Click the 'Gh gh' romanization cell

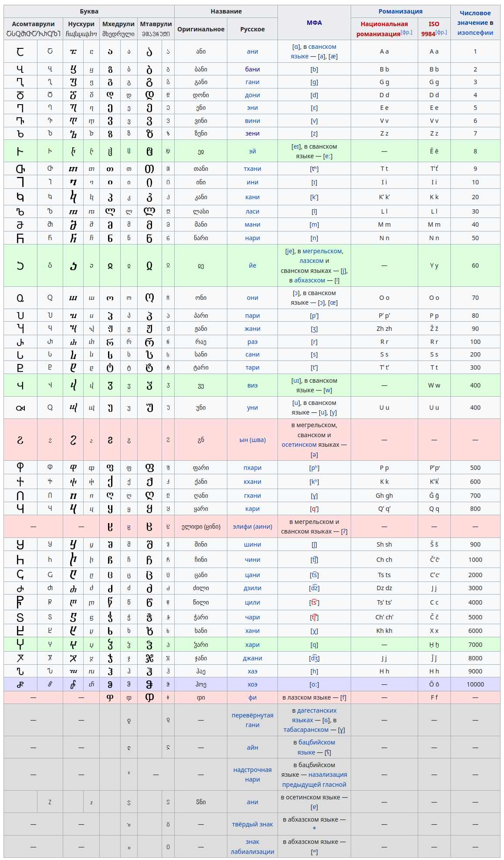(x=384, y=496)
